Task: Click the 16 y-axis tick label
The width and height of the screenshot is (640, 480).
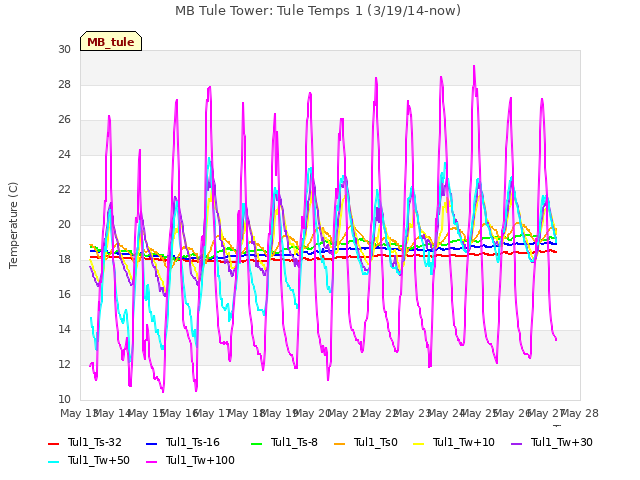Action: [x=64, y=295]
